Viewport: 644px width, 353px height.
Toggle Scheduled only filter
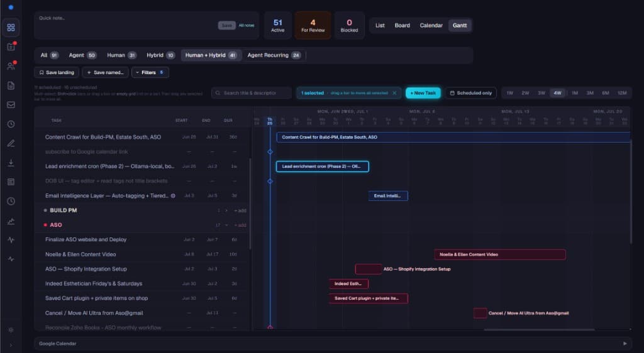[x=470, y=93]
